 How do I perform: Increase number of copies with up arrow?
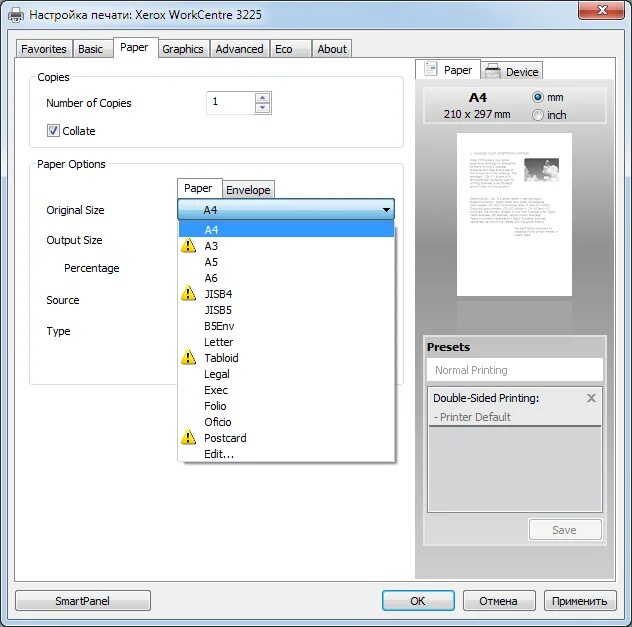click(x=262, y=98)
